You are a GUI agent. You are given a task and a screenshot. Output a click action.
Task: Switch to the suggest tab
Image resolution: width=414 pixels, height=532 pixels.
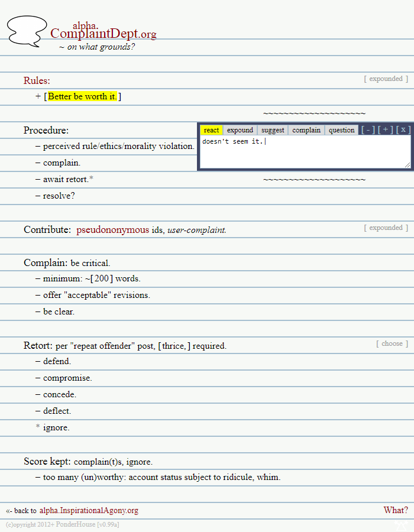point(273,130)
